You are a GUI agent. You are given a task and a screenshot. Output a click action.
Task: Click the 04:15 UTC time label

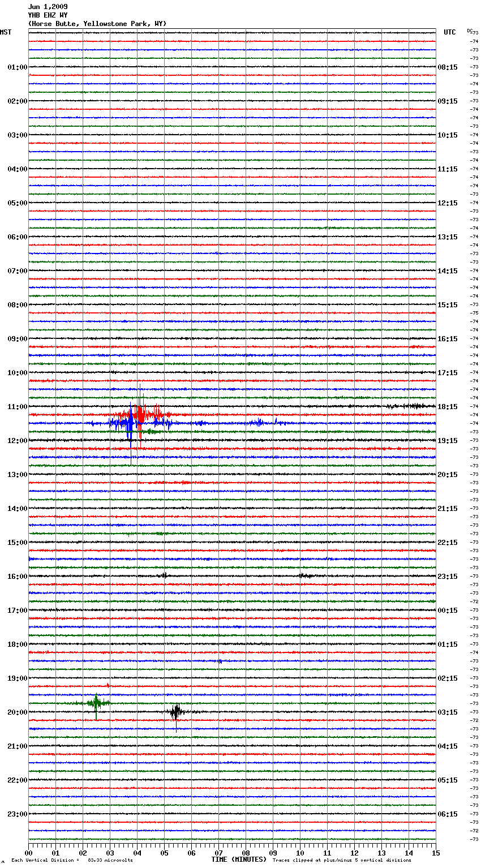pos(448,746)
